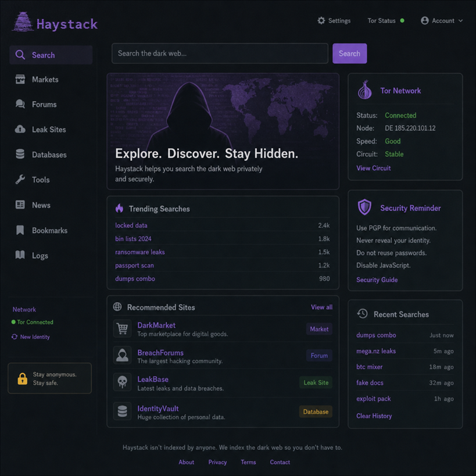This screenshot has width=476, height=476.
Task: Select trending search 'bin lists 2024'
Action: (133, 239)
